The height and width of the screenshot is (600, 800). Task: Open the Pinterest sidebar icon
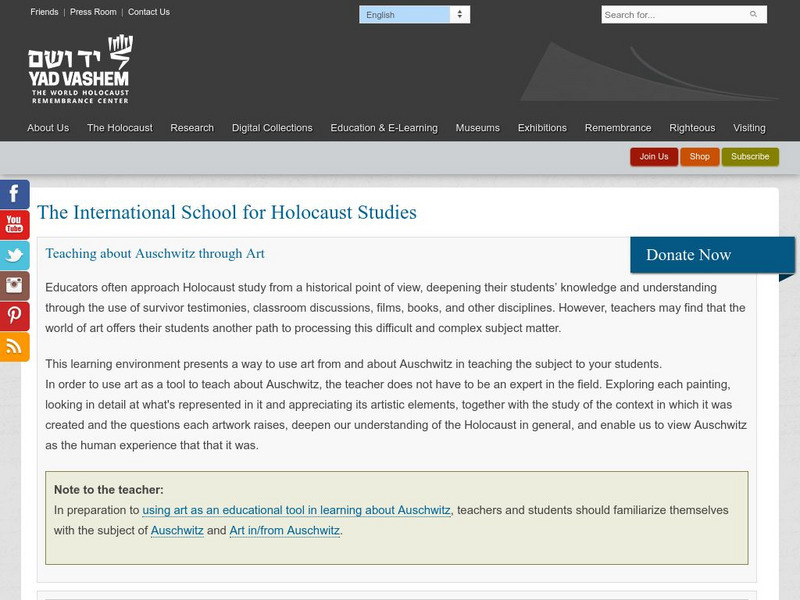click(14, 316)
